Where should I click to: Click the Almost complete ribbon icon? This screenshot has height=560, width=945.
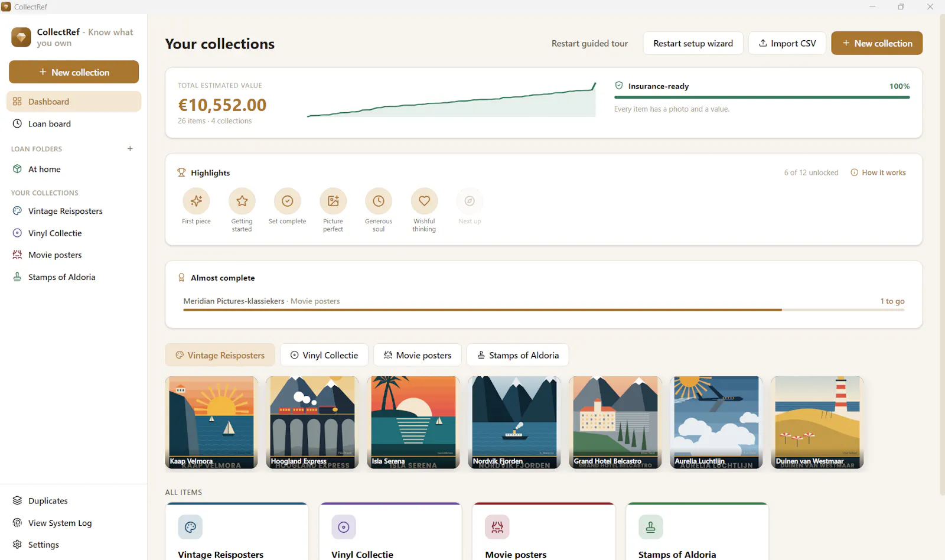coord(181,278)
